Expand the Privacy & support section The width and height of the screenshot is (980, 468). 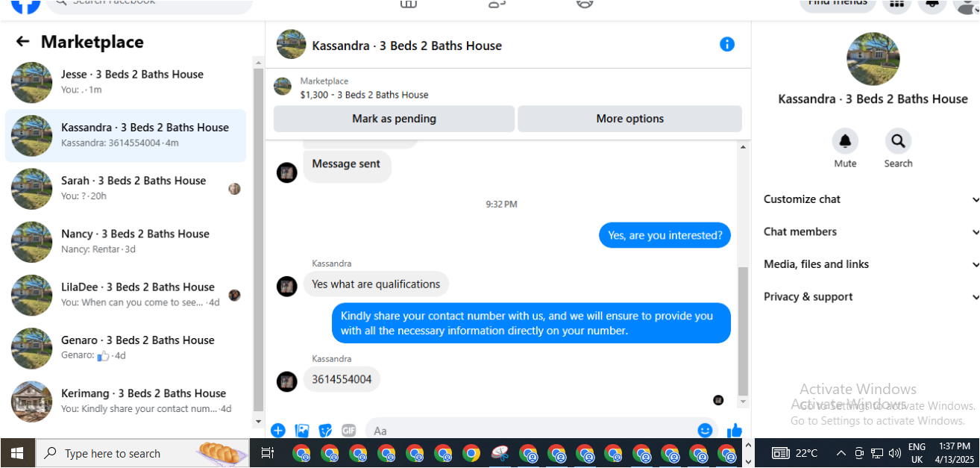(870, 297)
